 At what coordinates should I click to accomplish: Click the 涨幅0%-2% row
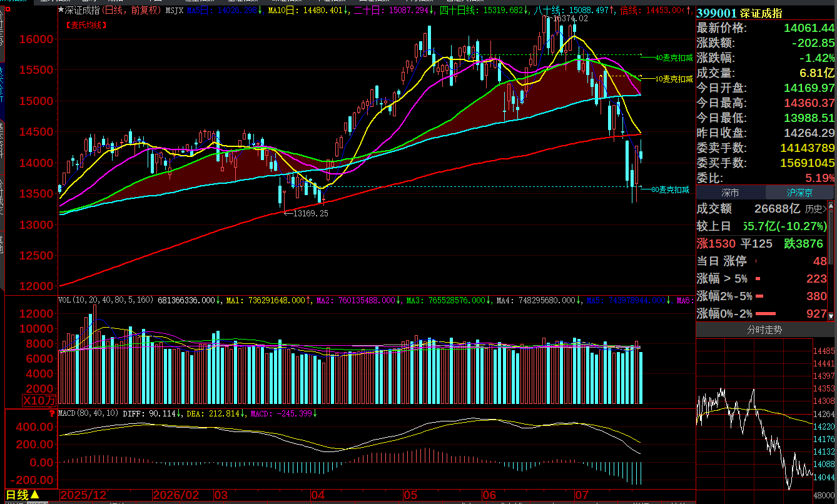761,314
